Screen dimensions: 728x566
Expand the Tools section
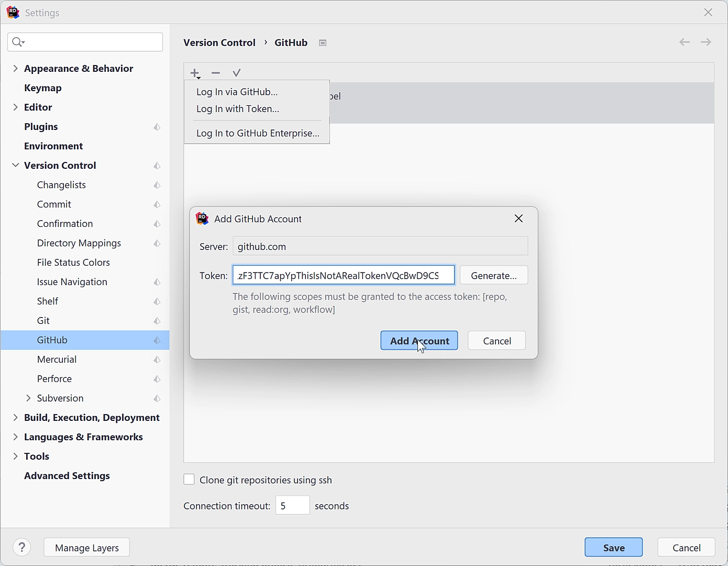[15, 456]
